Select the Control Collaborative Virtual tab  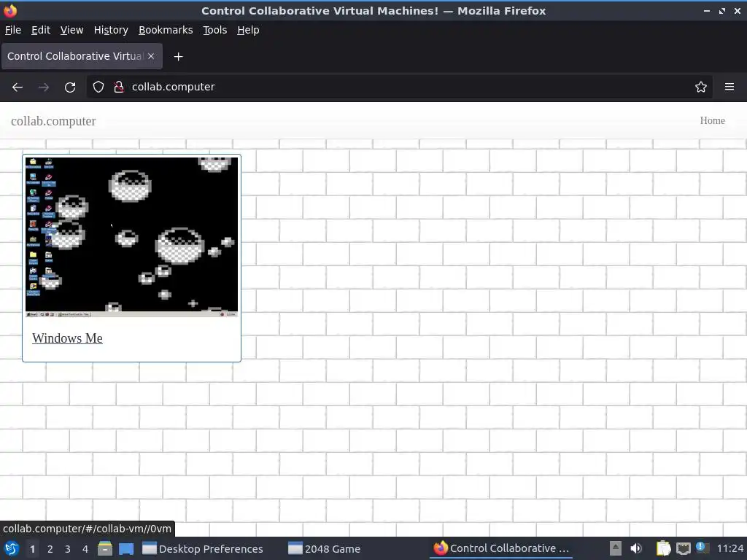pos(82,56)
